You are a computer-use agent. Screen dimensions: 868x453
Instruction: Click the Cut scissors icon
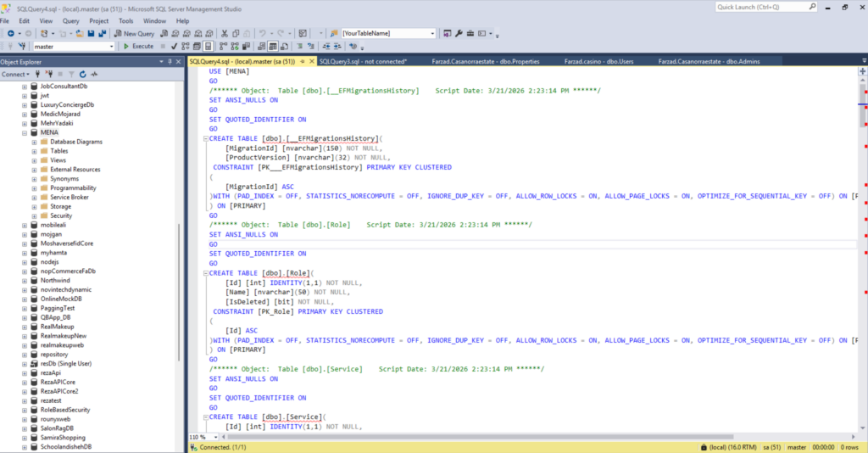224,33
